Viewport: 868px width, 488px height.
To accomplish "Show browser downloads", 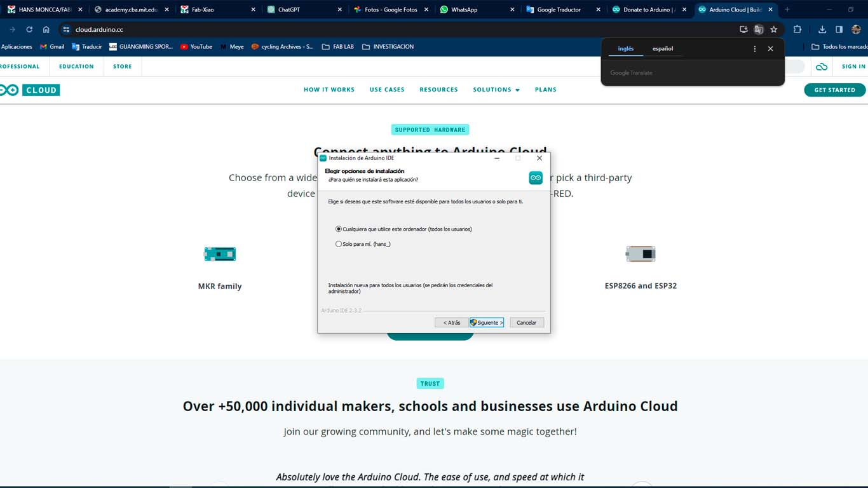I will [822, 29].
